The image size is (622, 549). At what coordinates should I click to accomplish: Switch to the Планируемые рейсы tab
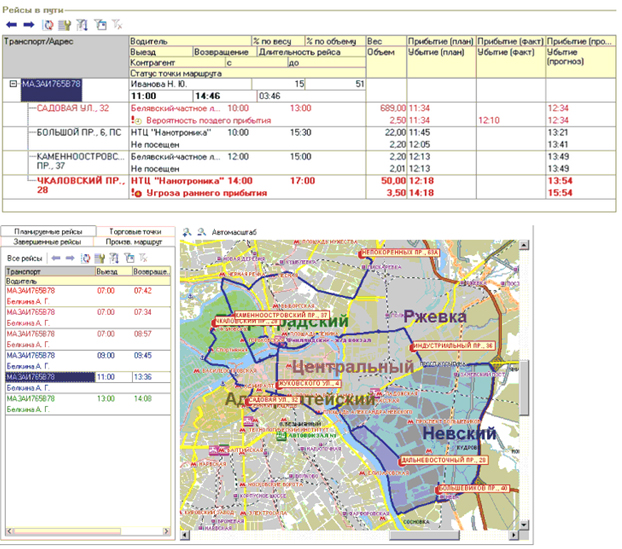coord(48,231)
